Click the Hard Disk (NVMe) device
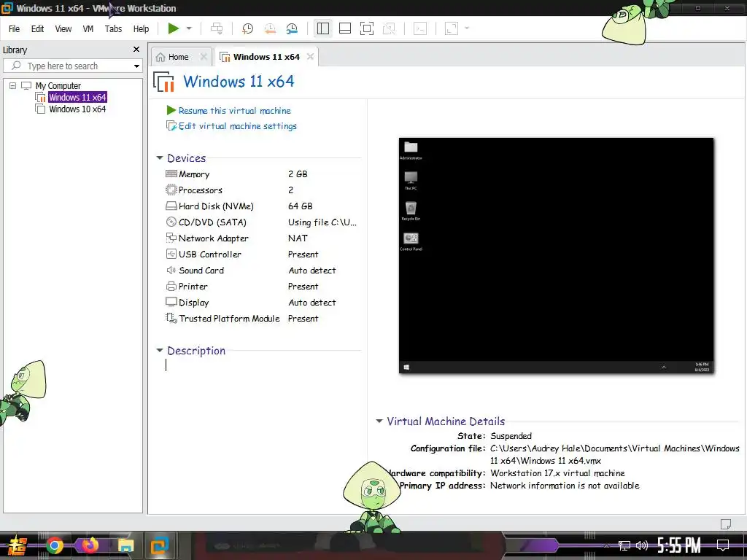Screen dimensions: 747x560 click(x=261, y=206)
